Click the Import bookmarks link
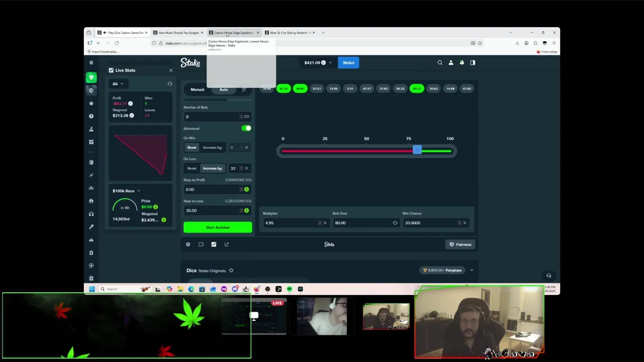Image resolution: width=644 pixels, height=362 pixels. (x=103, y=52)
